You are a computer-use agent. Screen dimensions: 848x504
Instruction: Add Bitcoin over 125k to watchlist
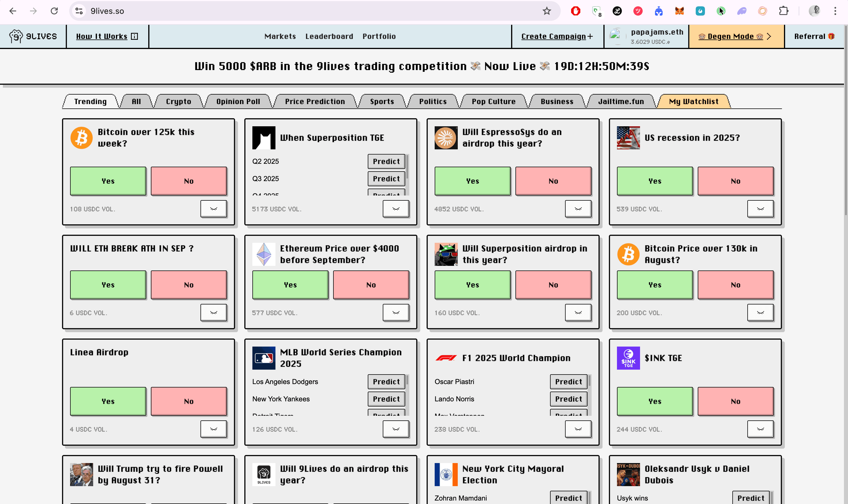[x=213, y=208]
